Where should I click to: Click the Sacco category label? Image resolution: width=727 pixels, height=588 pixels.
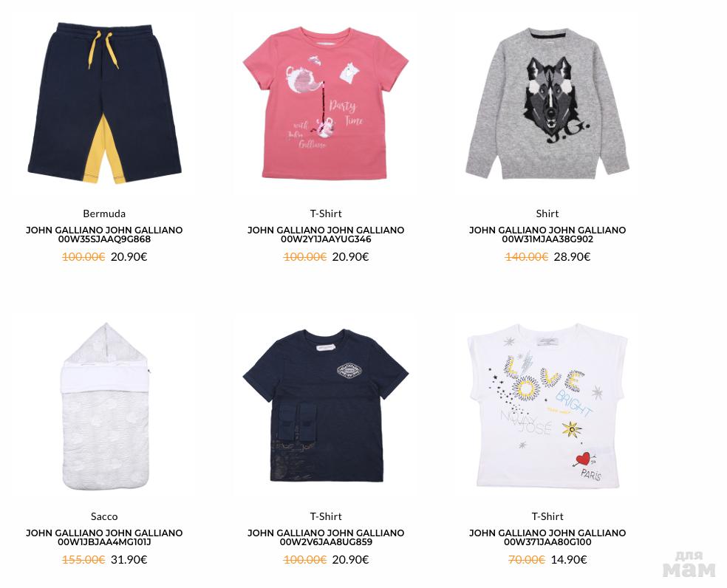pos(104,516)
